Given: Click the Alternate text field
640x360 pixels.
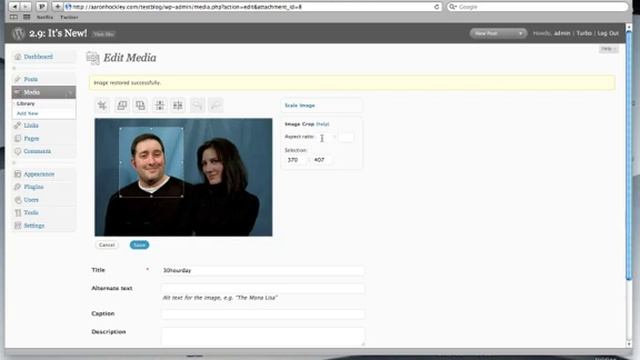Looking at the screenshot, I should [263, 289].
